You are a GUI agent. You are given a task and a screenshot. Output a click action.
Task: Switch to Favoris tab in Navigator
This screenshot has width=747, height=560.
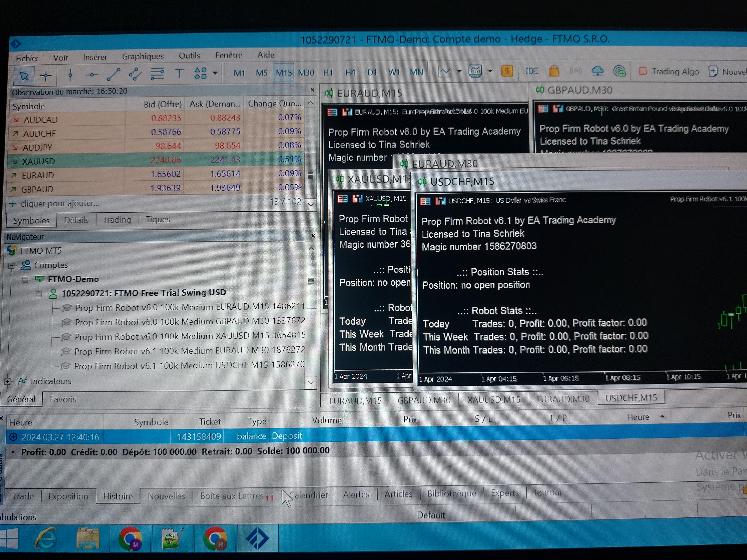click(63, 399)
